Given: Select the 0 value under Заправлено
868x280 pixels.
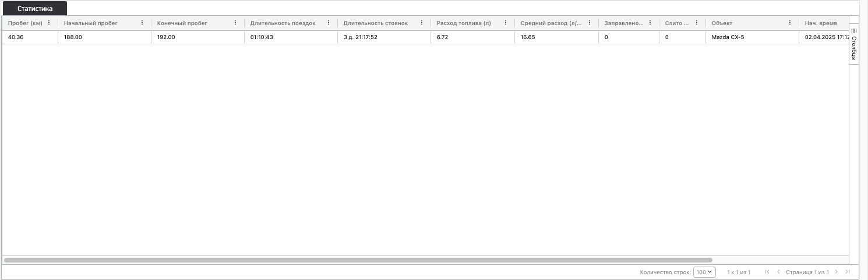Looking at the screenshot, I should [x=629, y=37].
